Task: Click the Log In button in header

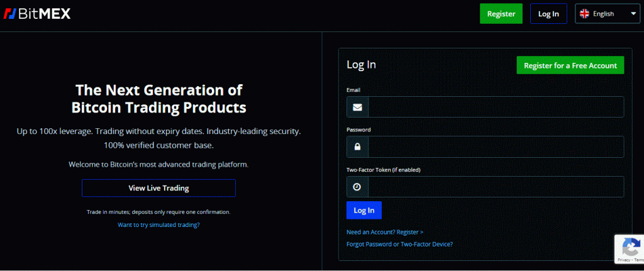Action: click(548, 14)
